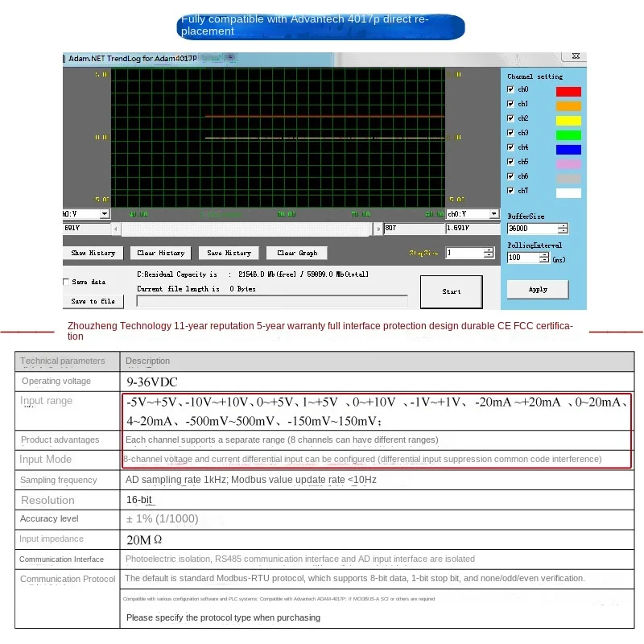Click the 9-36VDC operating voltage value
This screenshot has width=644, height=644.
pos(152,382)
